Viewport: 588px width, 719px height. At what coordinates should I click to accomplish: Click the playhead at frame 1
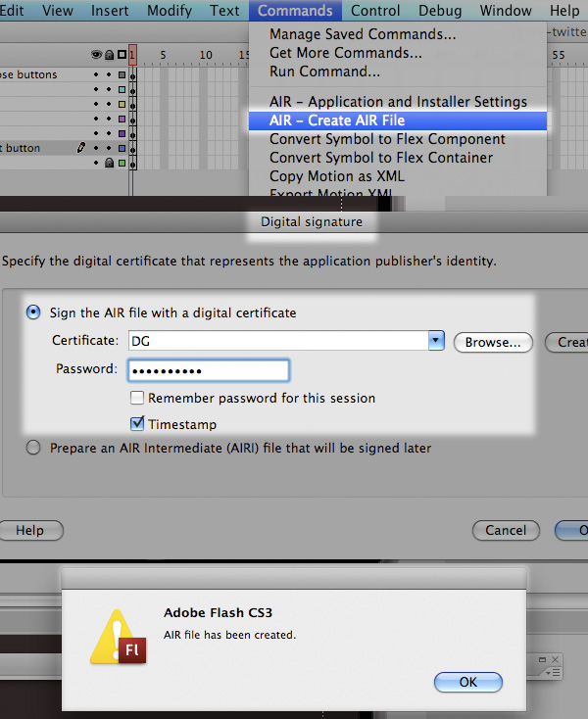(x=132, y=55)
